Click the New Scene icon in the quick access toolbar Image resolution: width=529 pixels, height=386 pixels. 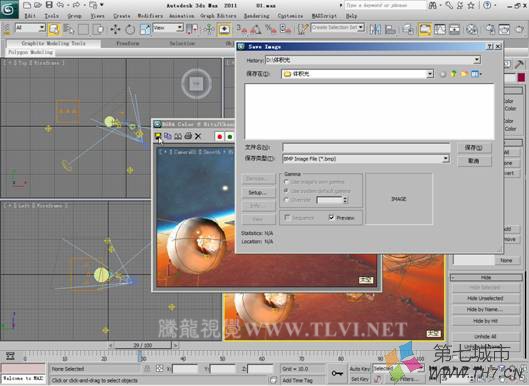(x=27, y=5)
